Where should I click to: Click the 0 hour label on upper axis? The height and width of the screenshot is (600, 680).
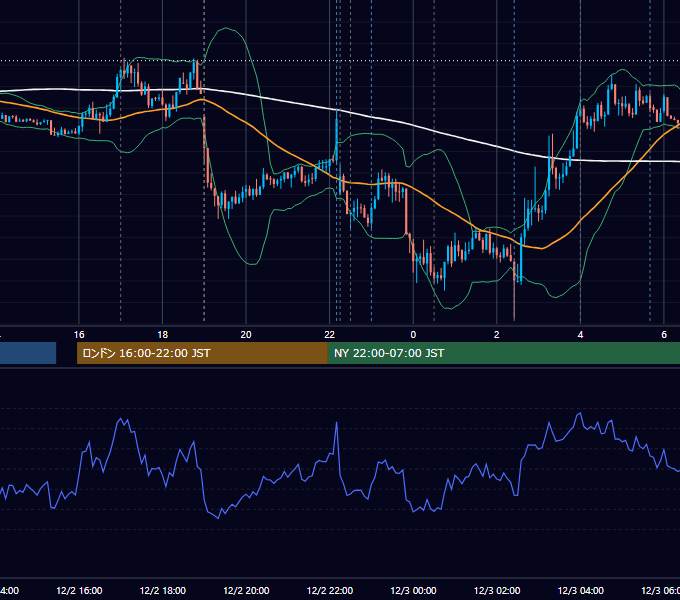click(413, 335)
